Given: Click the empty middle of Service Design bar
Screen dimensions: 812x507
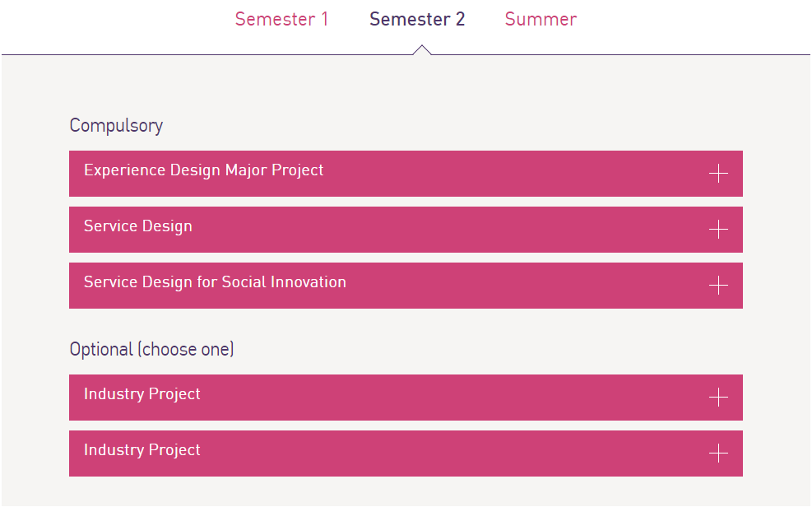Looking at the screenshot, I should pos(445,230).
